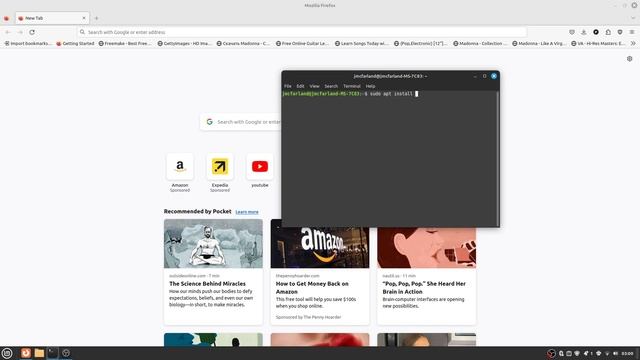640x360 pixels.
Task: Open the VA - Hi-Res Masters bookmark
Action: [x=598, y=43]
